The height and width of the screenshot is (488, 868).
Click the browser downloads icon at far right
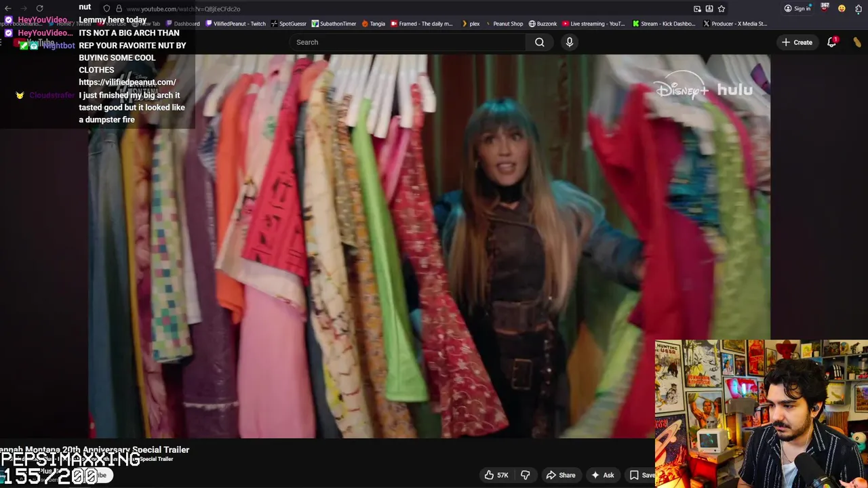[859, 9]
